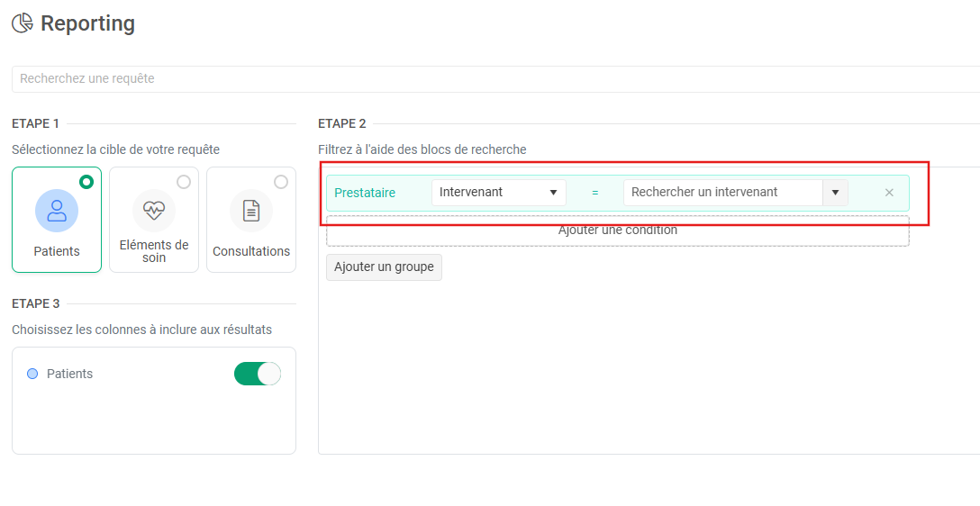Click the Eléments de soin card label

[154, 251]
